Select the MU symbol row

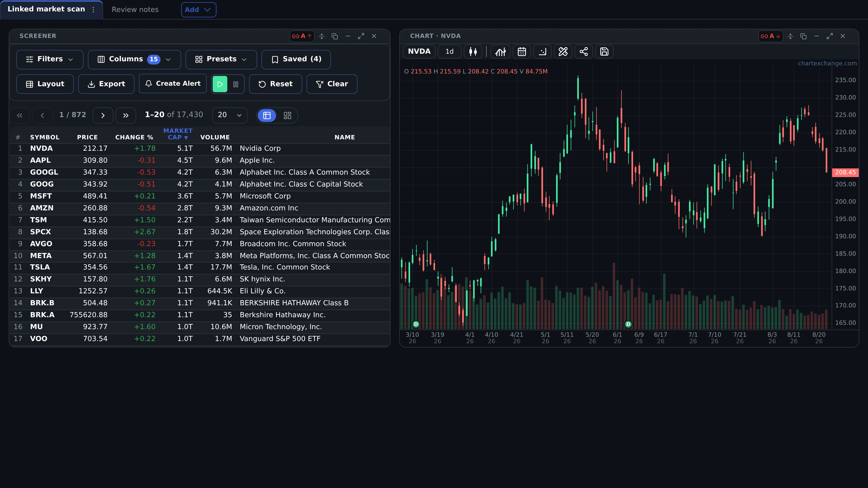coord(36,327)
